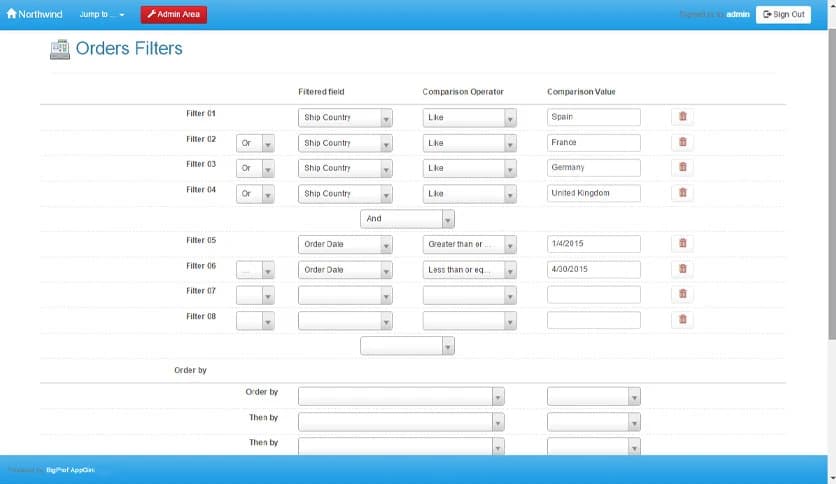Clear Filter 04 via its trash icon
The width and height of the screenshot is (836, 484).
[x=682, y=193]
